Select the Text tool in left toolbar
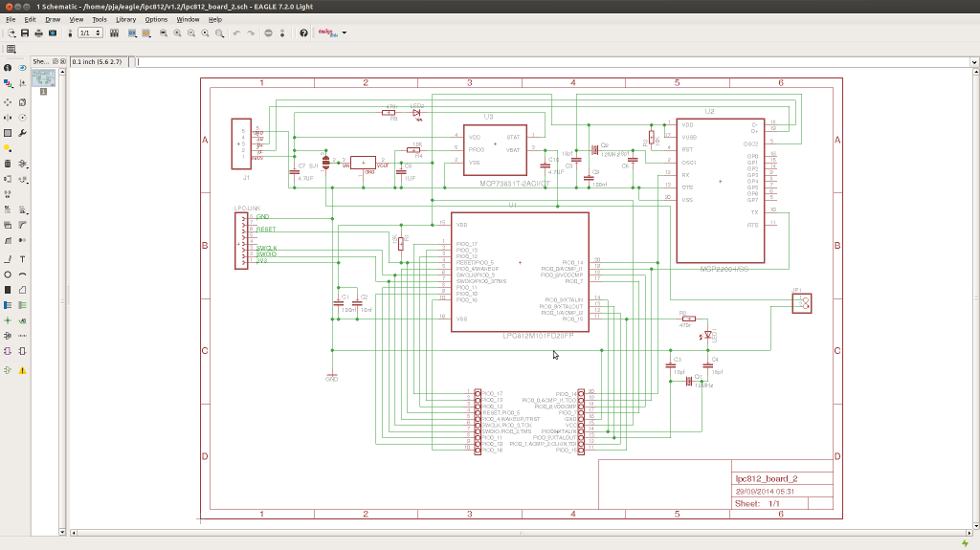This screenshot has width=980, height=550. [x=22, y=259]
